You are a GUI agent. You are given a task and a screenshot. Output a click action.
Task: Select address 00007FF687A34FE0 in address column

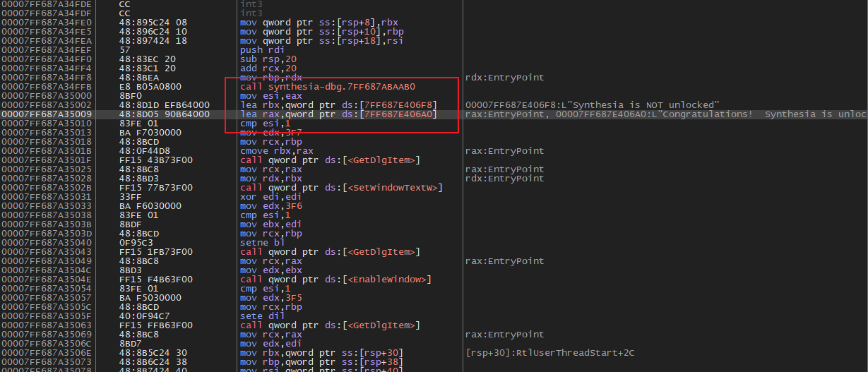46,23
